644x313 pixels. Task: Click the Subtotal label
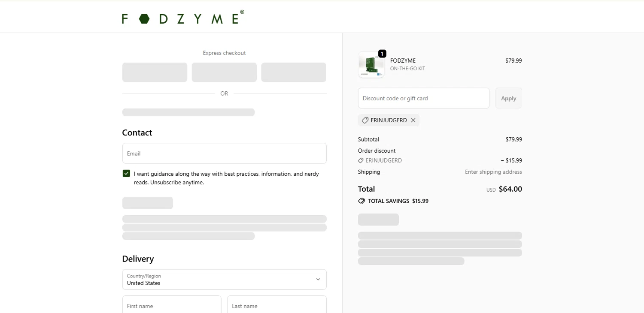368,139
